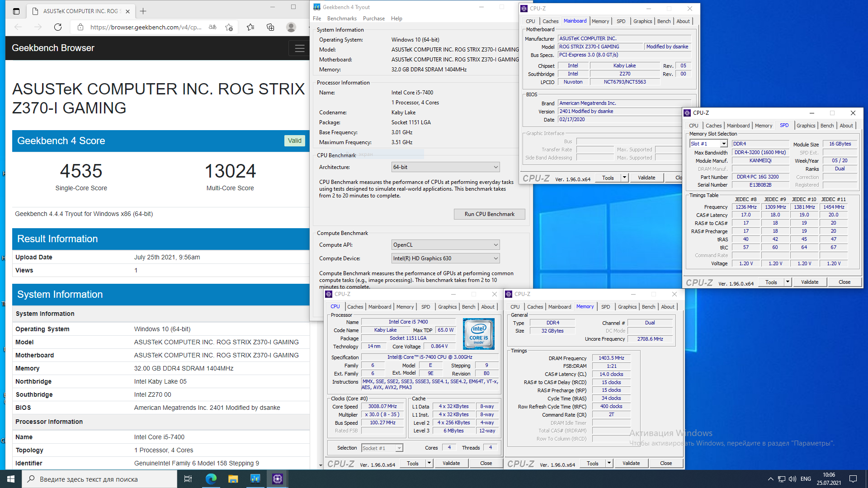Click Upload Date July 25th 2021 value
The width and height of the screenshot is (868, 488).
pos(167,257)
